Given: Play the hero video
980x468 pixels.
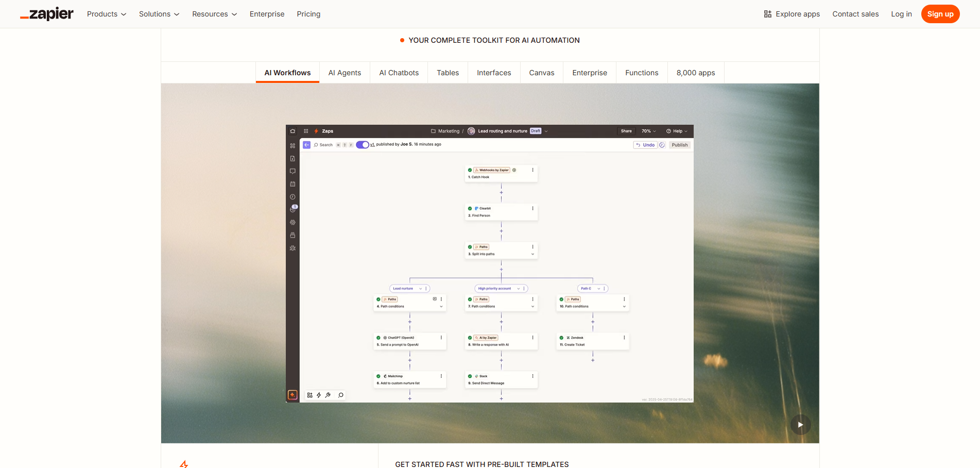Looking at the screenshot, I should tap(800, 424).
